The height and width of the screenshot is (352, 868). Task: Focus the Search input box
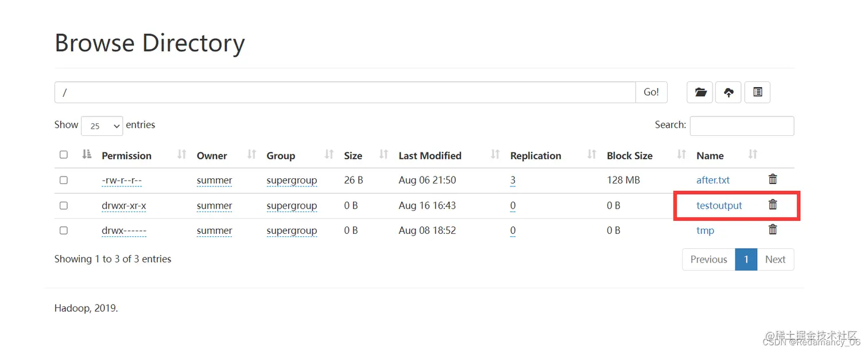point(742,126)
